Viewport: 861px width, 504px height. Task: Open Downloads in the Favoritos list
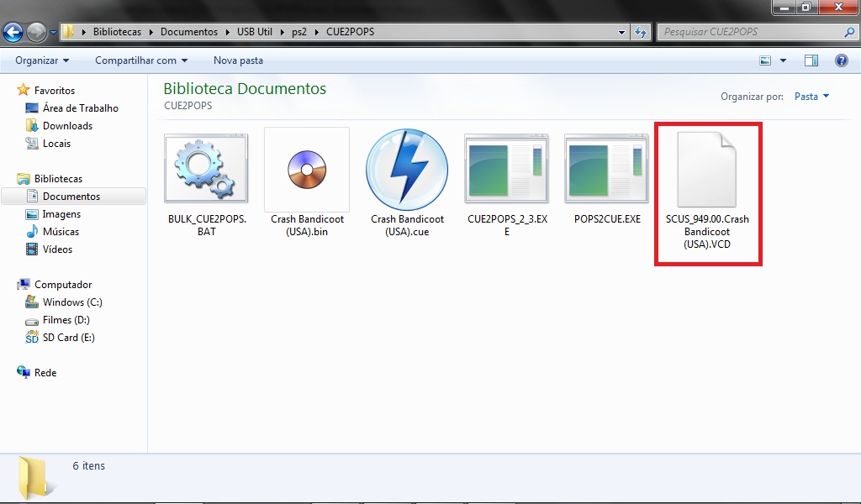[x=67, y=126]
